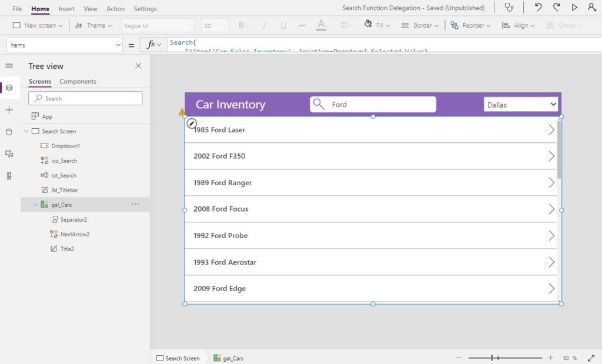Click the zoom out minus button
Viewport: 602px width, 364px height.
tap(459, 358)
